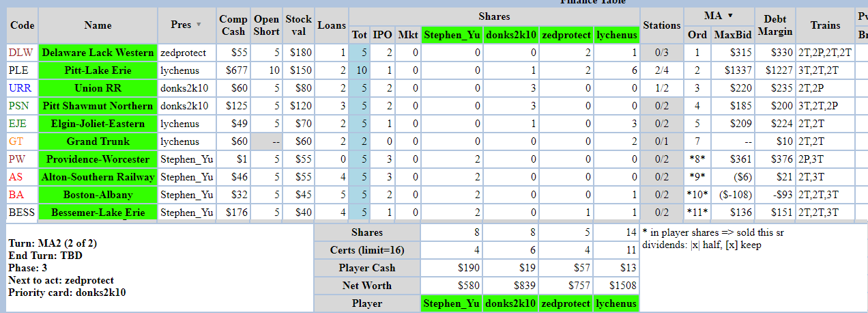
Task: Click Bessemer-Lake Erie company name
Action: point(98,213)
